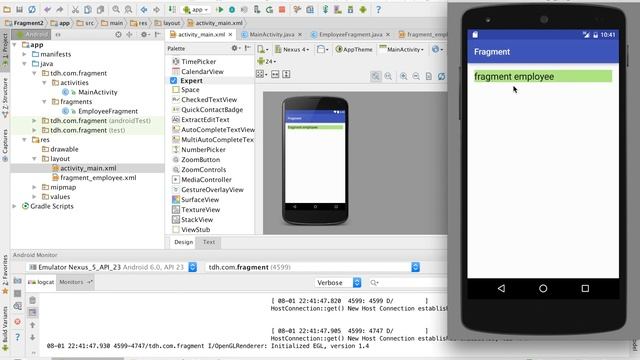The width and height of the screenshot is (640, 360).
Task: Click the Undo arrow icon
Action: pyautogui.click(x=47, y=9)
